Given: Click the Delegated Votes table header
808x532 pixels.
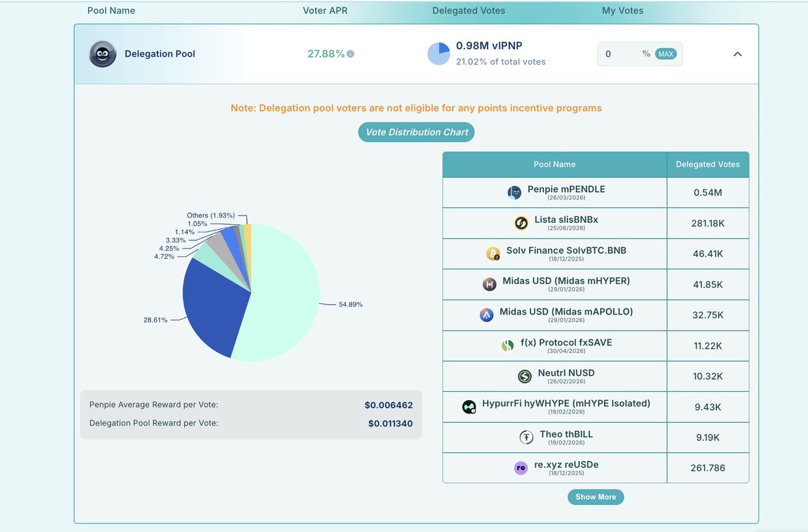Looking at the screenshot, I should (708, 164).
